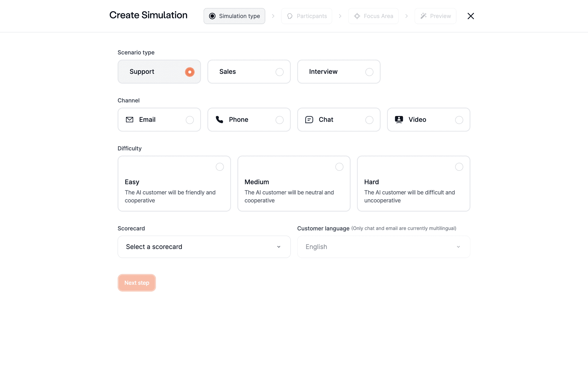The height and width of the screenshot is (368, 588).
Task: Click the Particpants head icon
Action: pos(290,16)
